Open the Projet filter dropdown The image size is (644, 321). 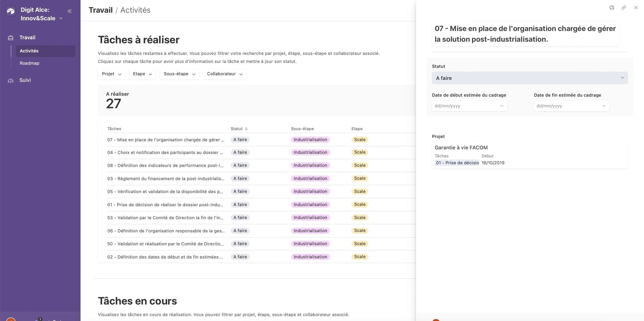(x=111, y=74)
